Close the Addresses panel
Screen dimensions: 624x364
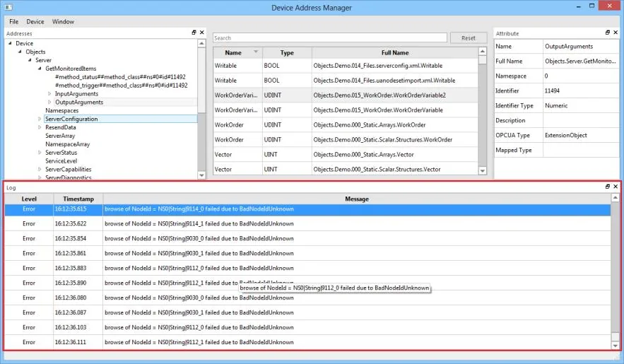click(x=202, y=33)
